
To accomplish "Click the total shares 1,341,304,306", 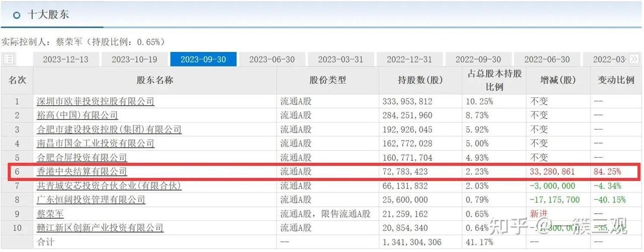I will pos(412,242).
